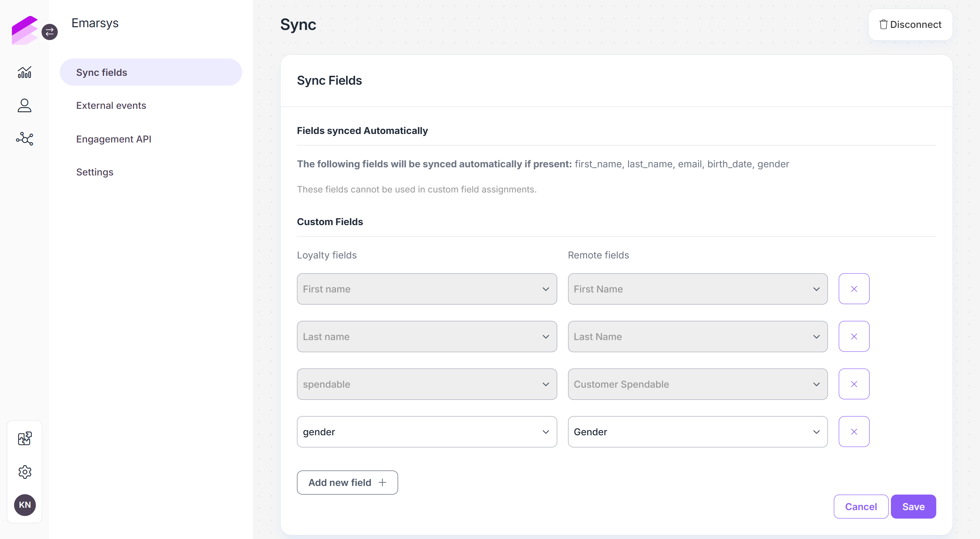Click the purple app logo icon
Screen dimensions: 980x539
tap(25, 30)
